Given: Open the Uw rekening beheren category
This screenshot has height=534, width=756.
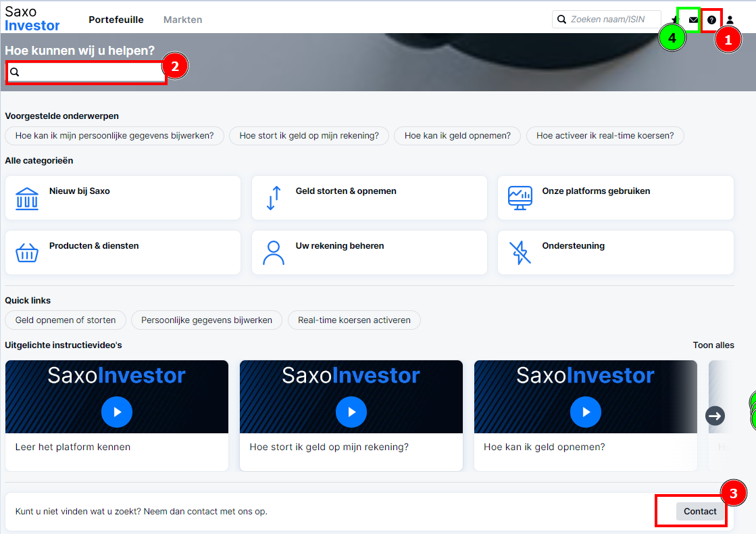Looking at the screenshot, I should tap(370, 252).
